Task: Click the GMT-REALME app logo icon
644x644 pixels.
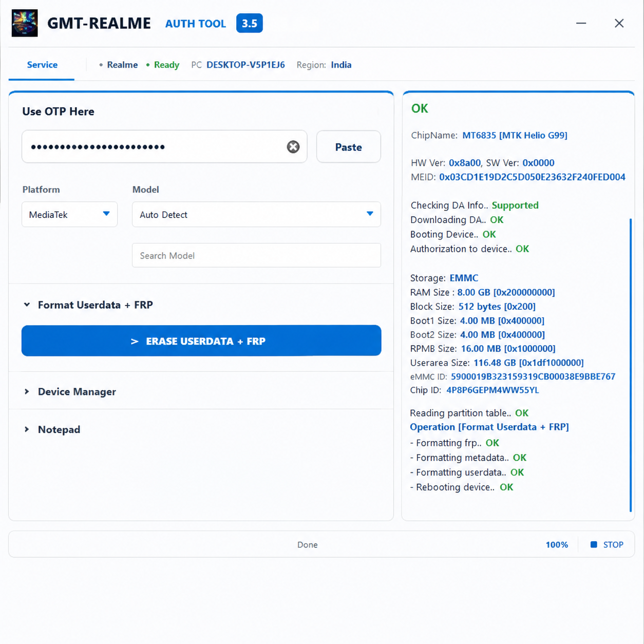Action: tap(25, 23)
